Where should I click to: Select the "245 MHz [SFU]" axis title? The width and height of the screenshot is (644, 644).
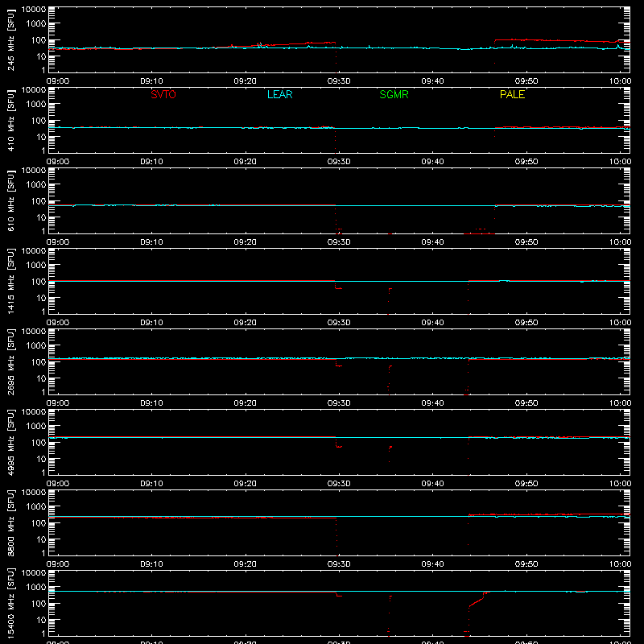[x=11, y=40]
